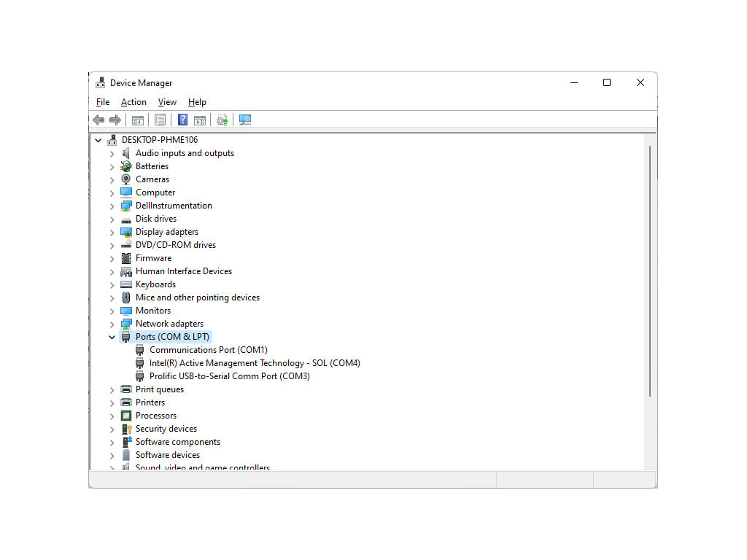Click the Processors chip icon
Screen dimensions: 747x560
click(x=125, y=416)
